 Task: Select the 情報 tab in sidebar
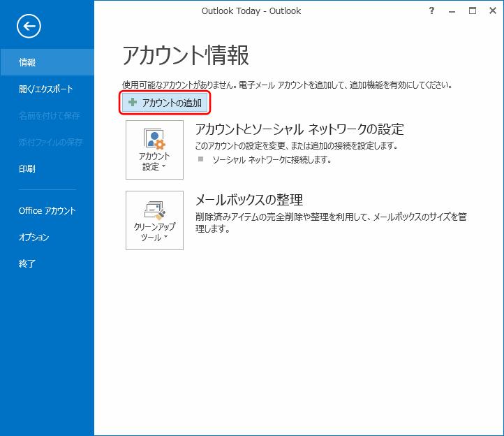47,62
